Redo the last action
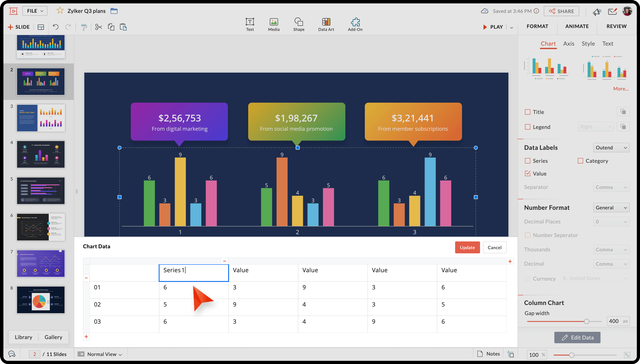Screen dimensions: 640x364 point(68,27)
